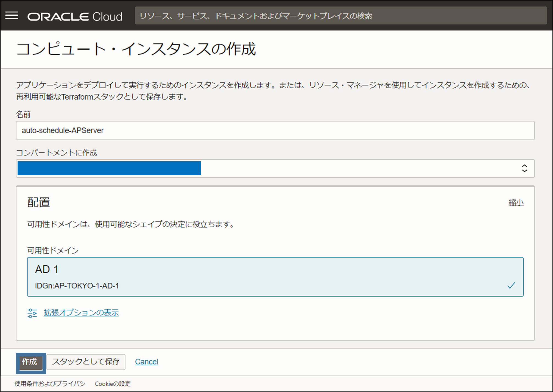
Task: Open the hamburger navigation menu
Action: pos(12,16)
